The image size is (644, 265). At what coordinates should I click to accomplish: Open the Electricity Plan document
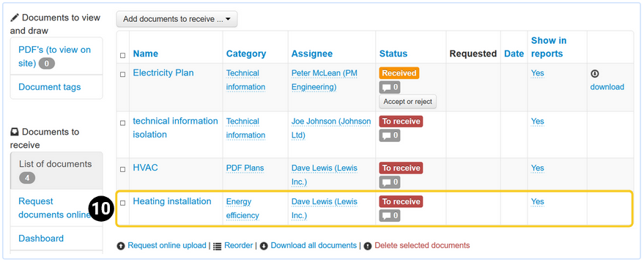click(x=163, y=73)
